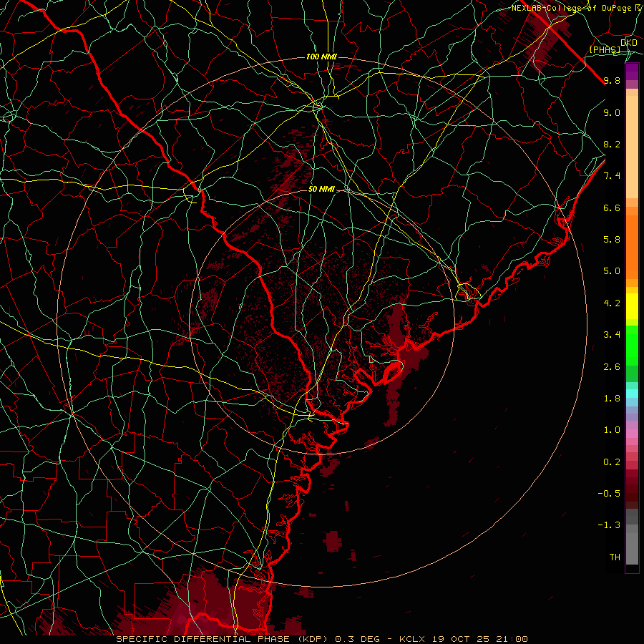Click the 50 NMI range ring label
644x644 pixels.
pos(321,189)
